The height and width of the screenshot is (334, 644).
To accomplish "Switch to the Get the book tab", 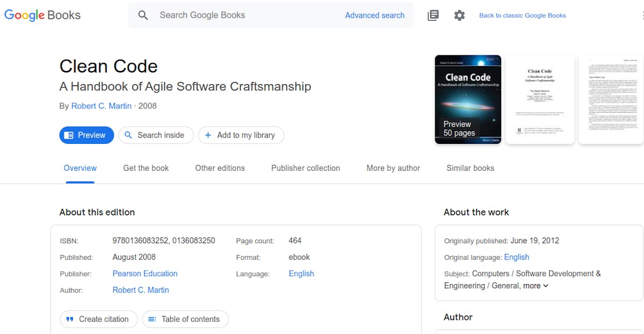I will (x=146, y=168).
